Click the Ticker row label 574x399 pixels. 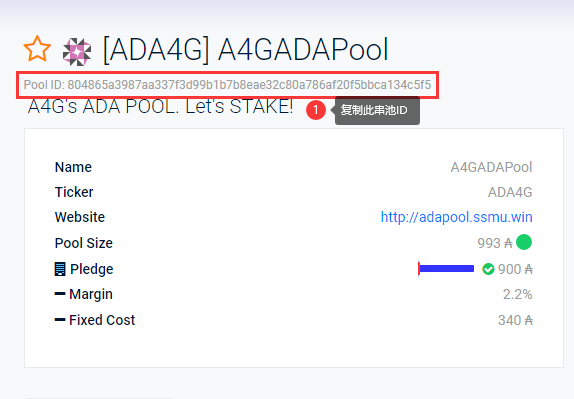click(74, 192)
